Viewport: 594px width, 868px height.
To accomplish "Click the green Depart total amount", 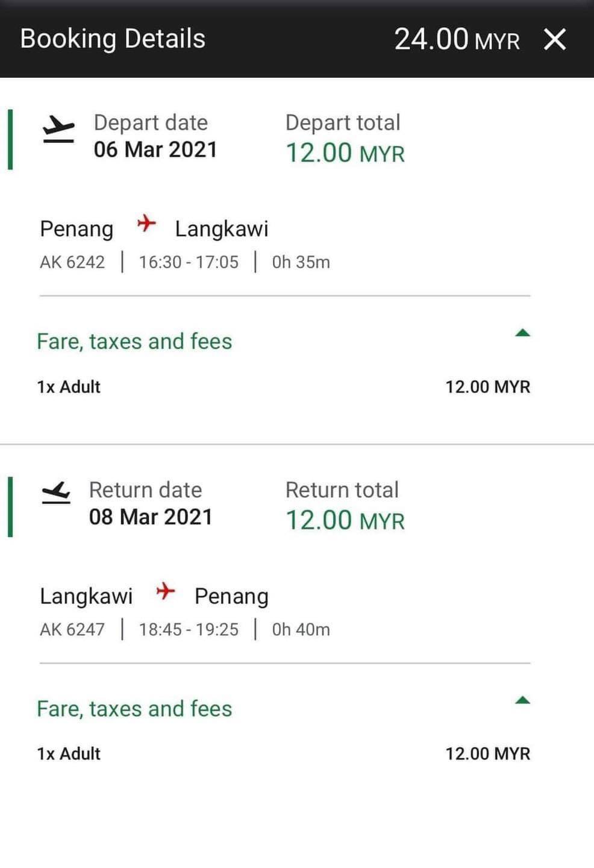I will click(x=345, y=153).
